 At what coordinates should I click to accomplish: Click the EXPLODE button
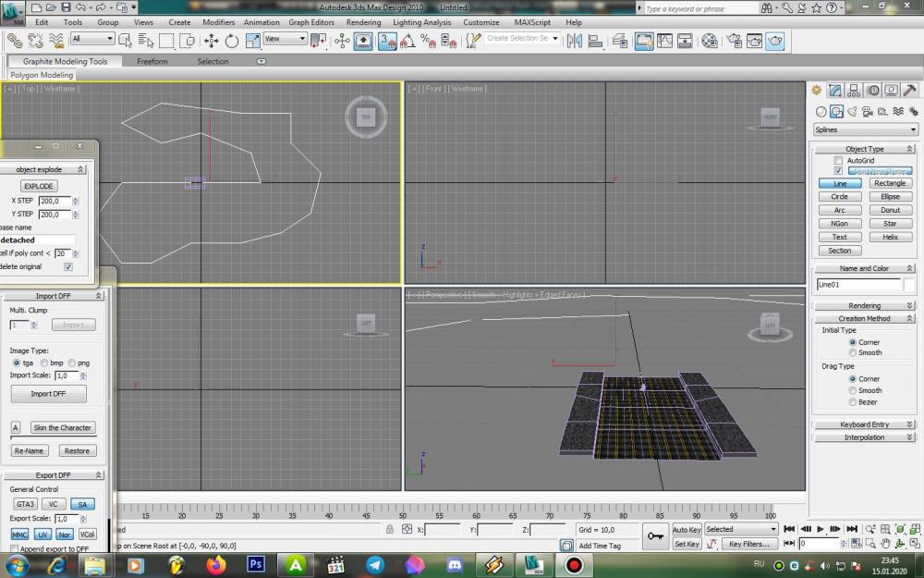pos(38,187)
